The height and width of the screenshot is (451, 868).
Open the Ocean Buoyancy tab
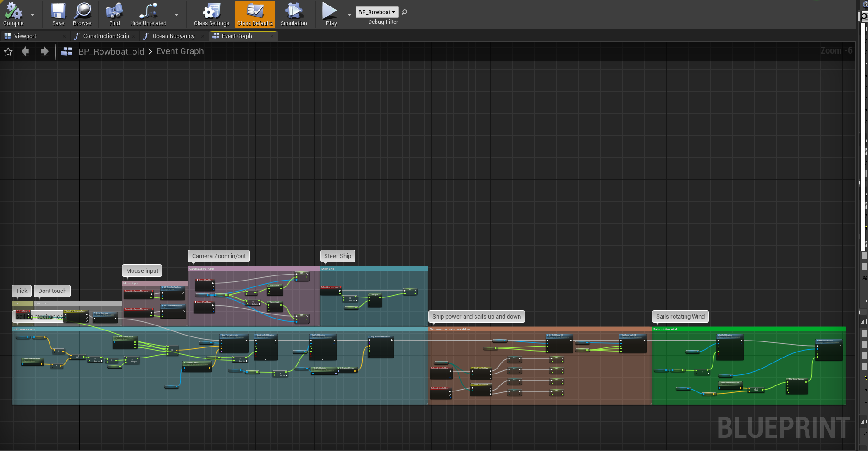(173, 36)
